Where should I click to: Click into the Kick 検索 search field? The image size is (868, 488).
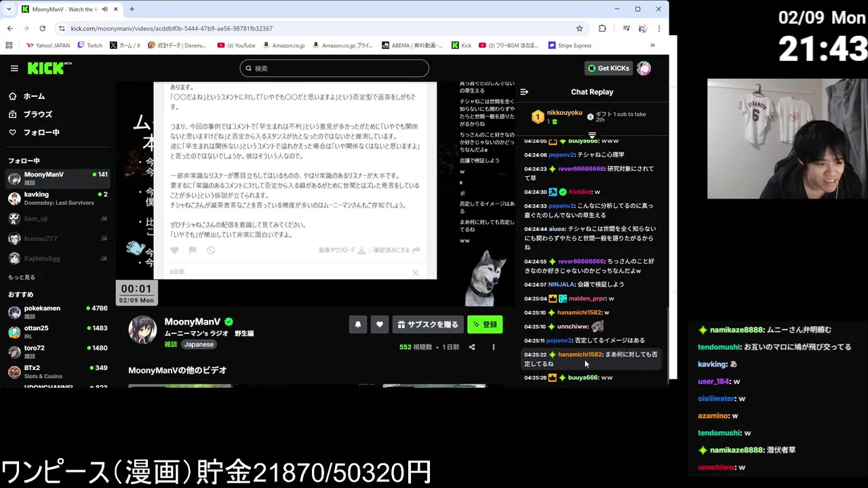click(x=334, y=68)
